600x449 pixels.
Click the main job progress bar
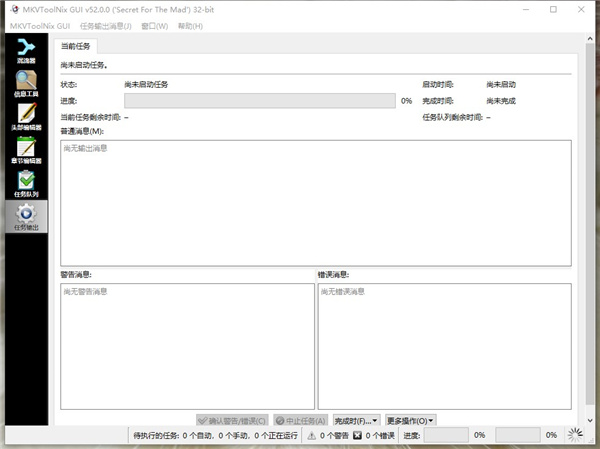tap(260, 101)
